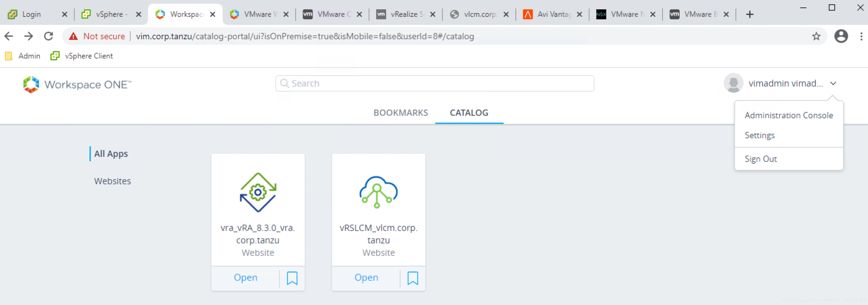This screenshot has height=305, width=868.
Task: Bookmark the vra_vRA_8.3.0 app
Action: point(292,278)
